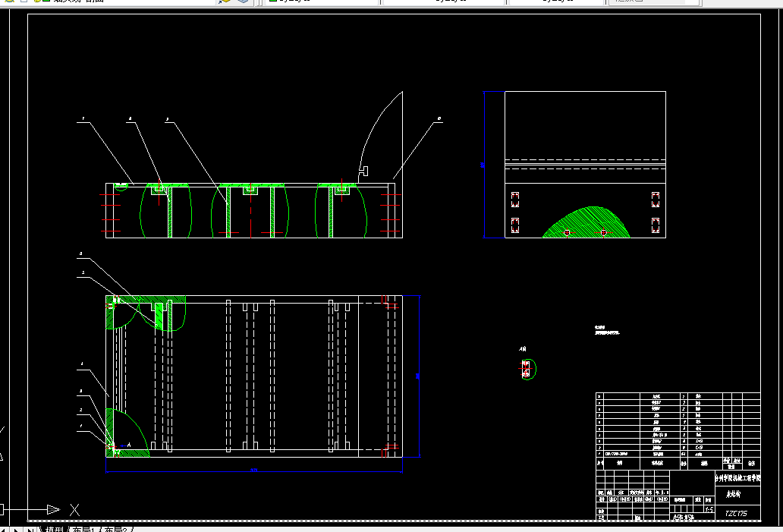This screenshot has width=783, height=532.
Task: Select the green hatched arc in side view
Action: coord(586,222)
